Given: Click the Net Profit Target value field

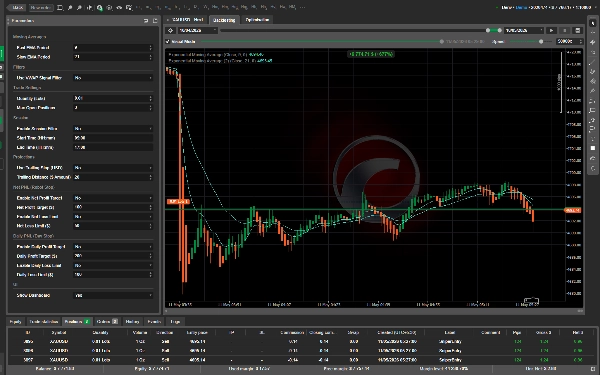Looking at the screenshot, I should point(113,207).
